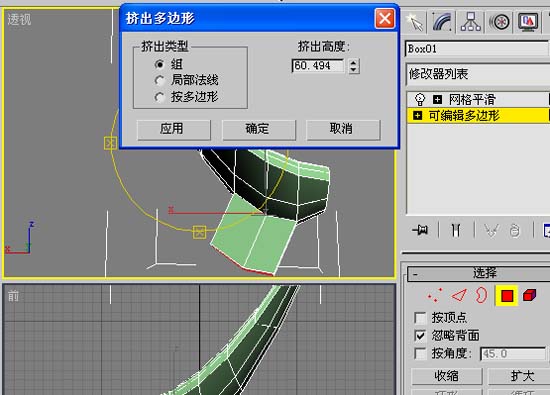
Task: Select Vertex sub-object level icon
Action: (435, 295)
